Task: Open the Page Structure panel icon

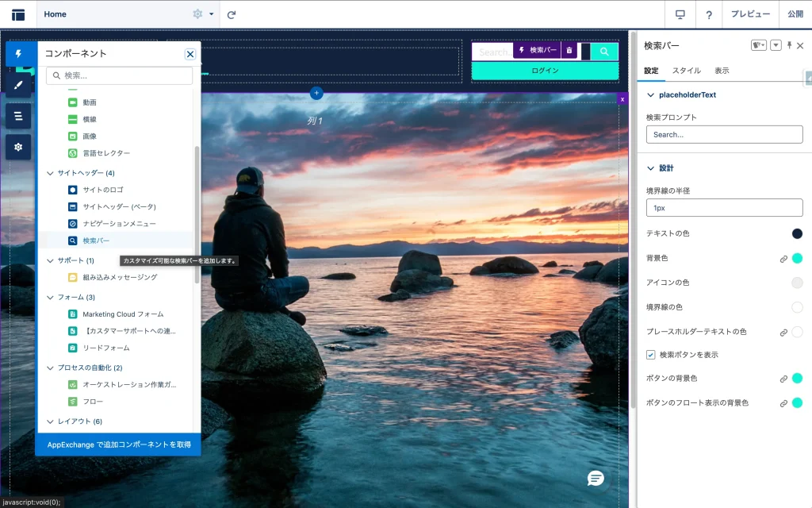Action: [18, 116]
